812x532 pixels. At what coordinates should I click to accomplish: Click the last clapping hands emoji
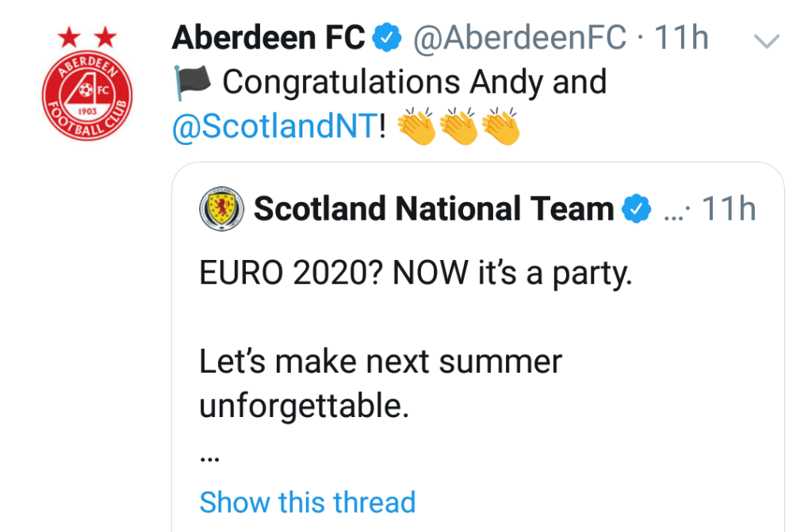pyautogui.click(x=500, y=128)
